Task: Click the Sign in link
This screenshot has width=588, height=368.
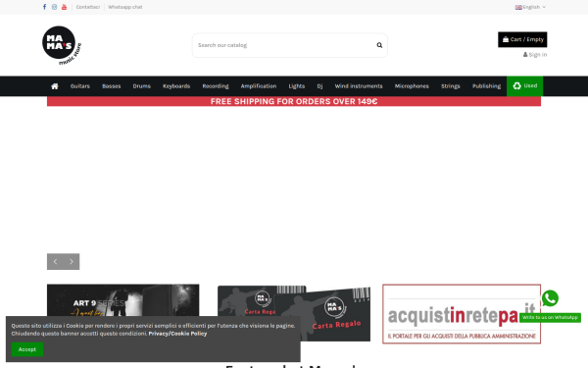Action: point(535,54)
